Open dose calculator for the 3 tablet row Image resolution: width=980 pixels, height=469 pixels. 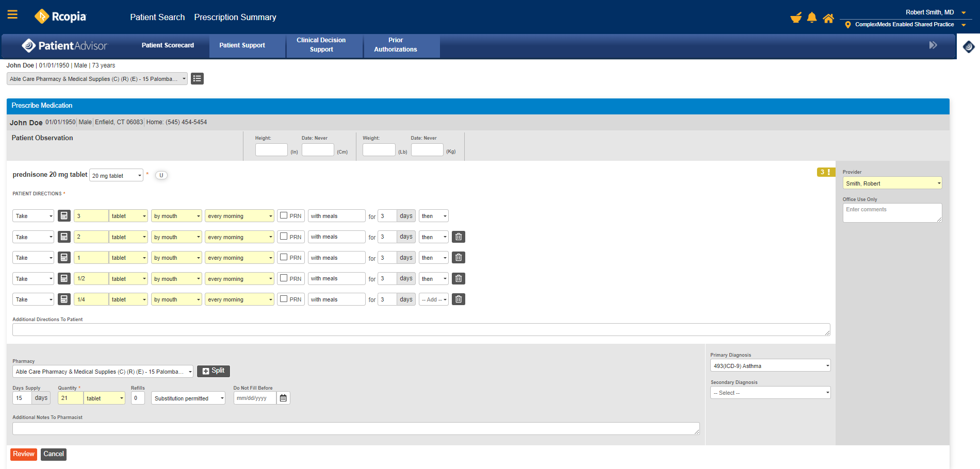(64, 216)
